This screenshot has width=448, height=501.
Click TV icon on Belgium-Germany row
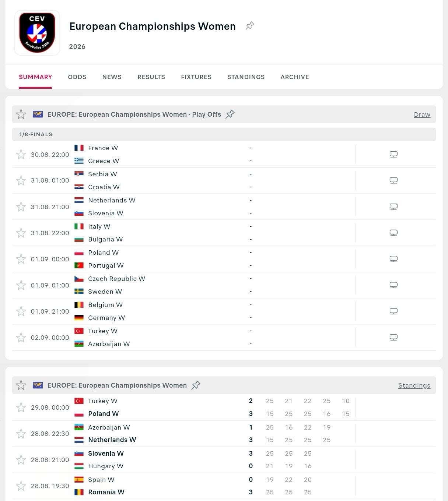point(393,311)
